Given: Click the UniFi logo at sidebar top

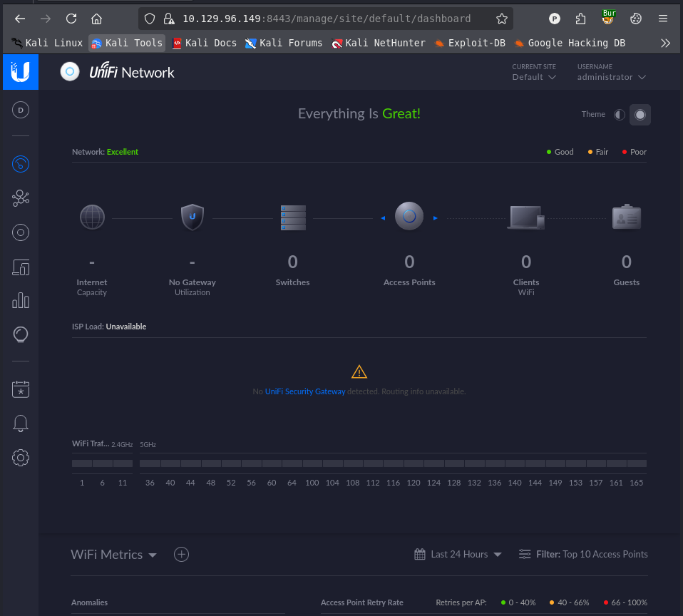Looking at the screenshot, I should pos(21,72).
